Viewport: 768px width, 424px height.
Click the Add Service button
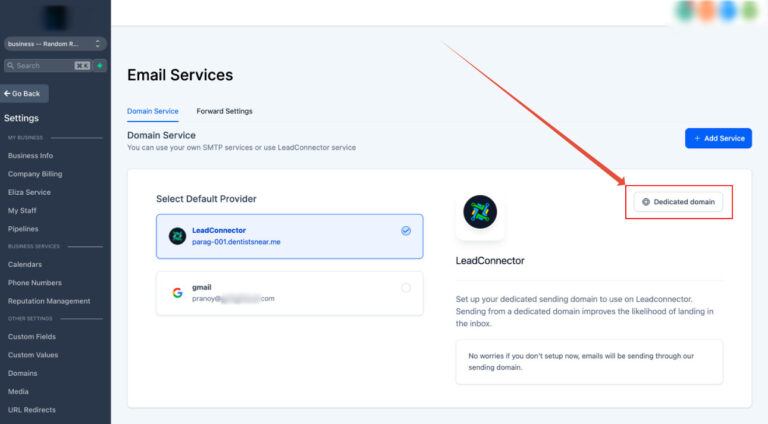[718, 138]
